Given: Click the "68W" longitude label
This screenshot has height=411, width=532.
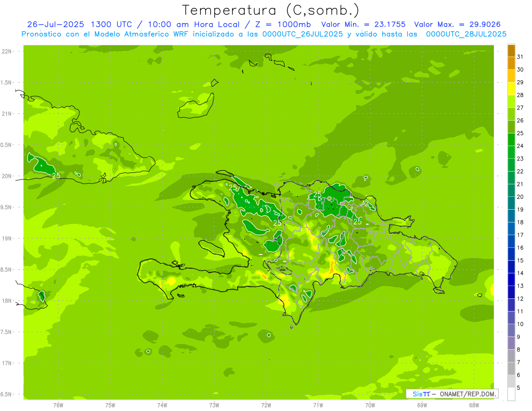Looking at the screenshot, I should [x=474, y=405].
